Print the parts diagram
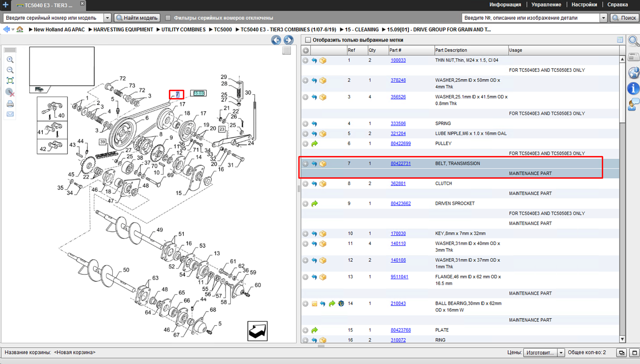Viewport: 640px width, 364px height. 10,104
